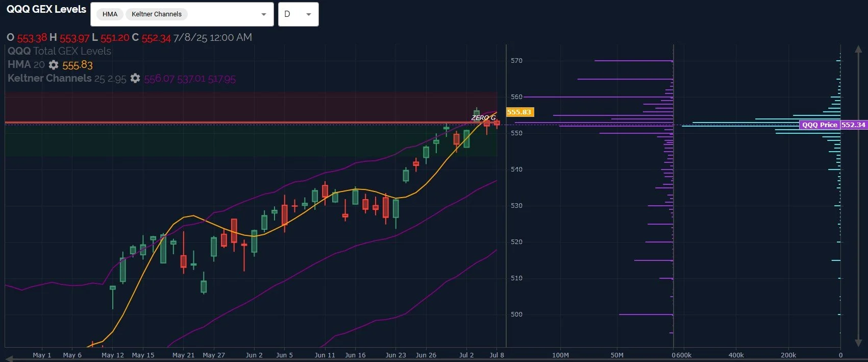Click the opening price 553.38 value

click(32, 38)
